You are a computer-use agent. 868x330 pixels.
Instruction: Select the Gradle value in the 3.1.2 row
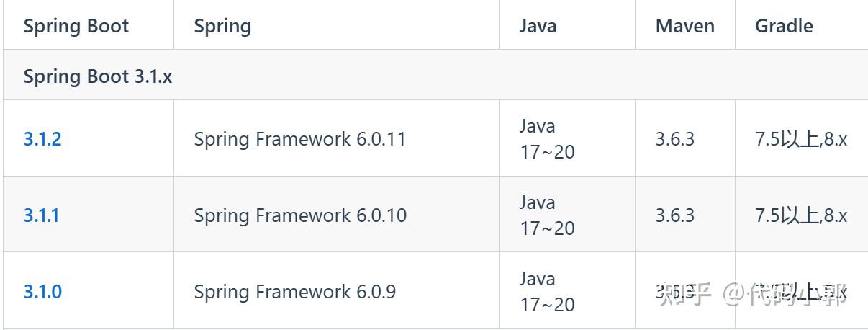(x=800, y=138)
